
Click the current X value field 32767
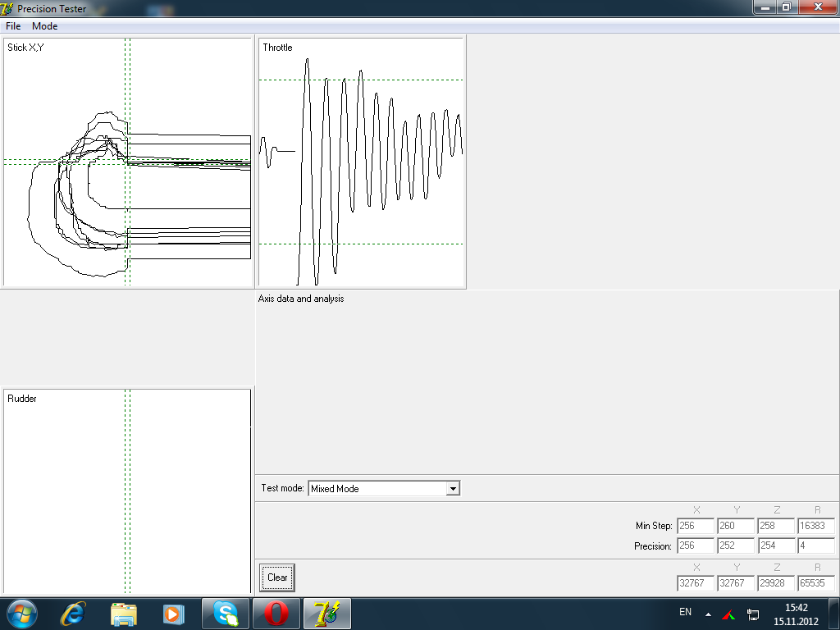[696, 583]
